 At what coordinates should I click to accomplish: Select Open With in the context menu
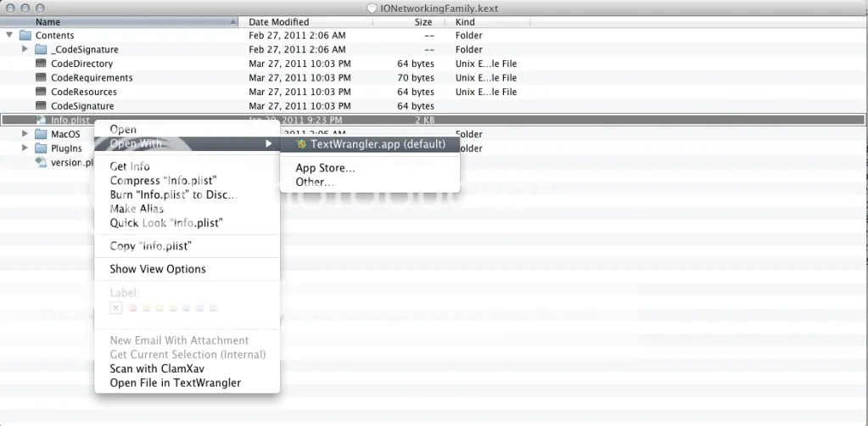188,144
